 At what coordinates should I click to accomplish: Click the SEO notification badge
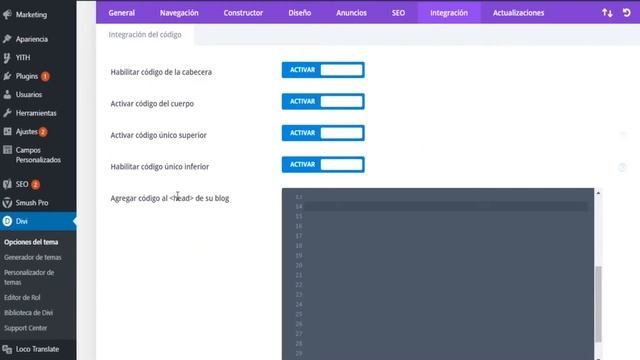pos(36,184)
